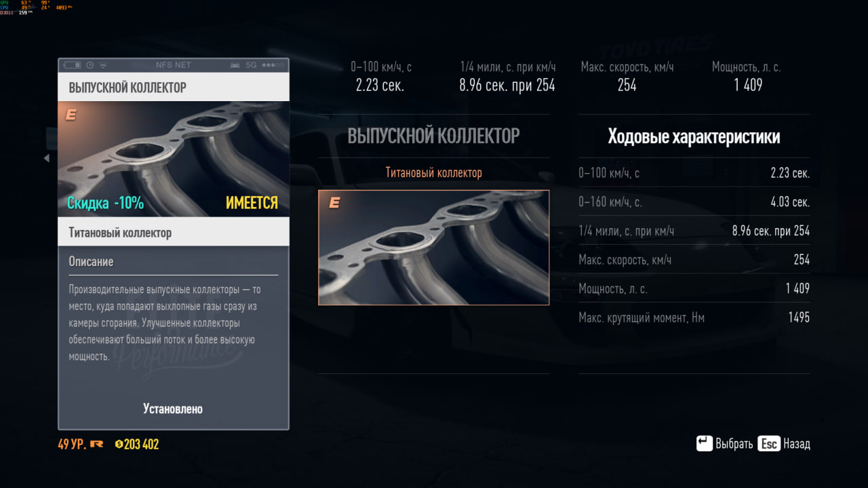Click the top 1 409 power value

pos(747,85)
